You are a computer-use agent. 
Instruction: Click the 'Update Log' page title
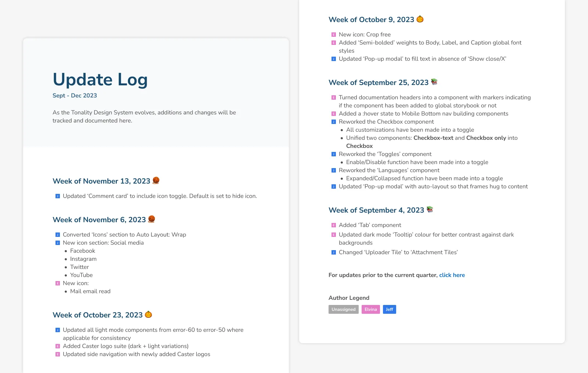100,79
